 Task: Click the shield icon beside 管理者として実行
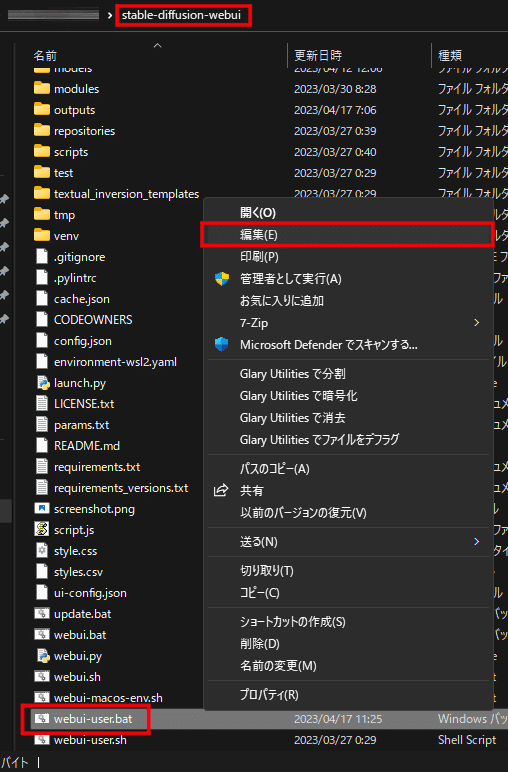click(x=222, y=279)
